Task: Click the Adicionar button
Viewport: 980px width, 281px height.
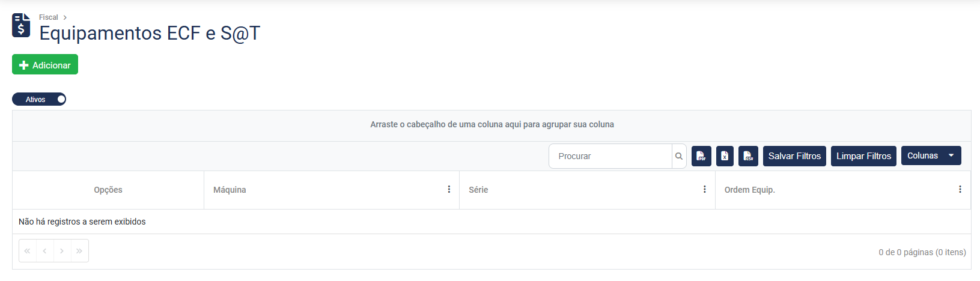Action: tap(45, 65)
